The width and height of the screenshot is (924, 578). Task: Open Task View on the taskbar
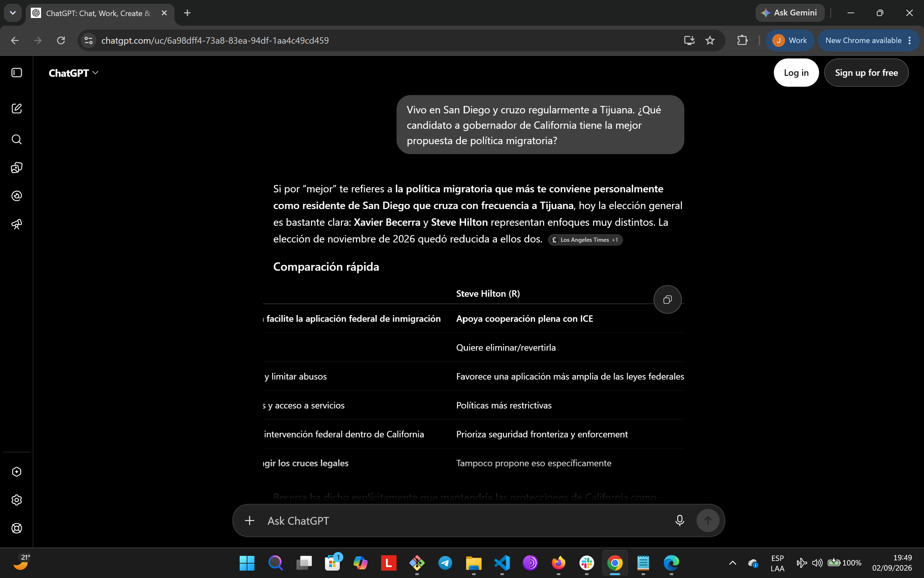coord(304,563)
